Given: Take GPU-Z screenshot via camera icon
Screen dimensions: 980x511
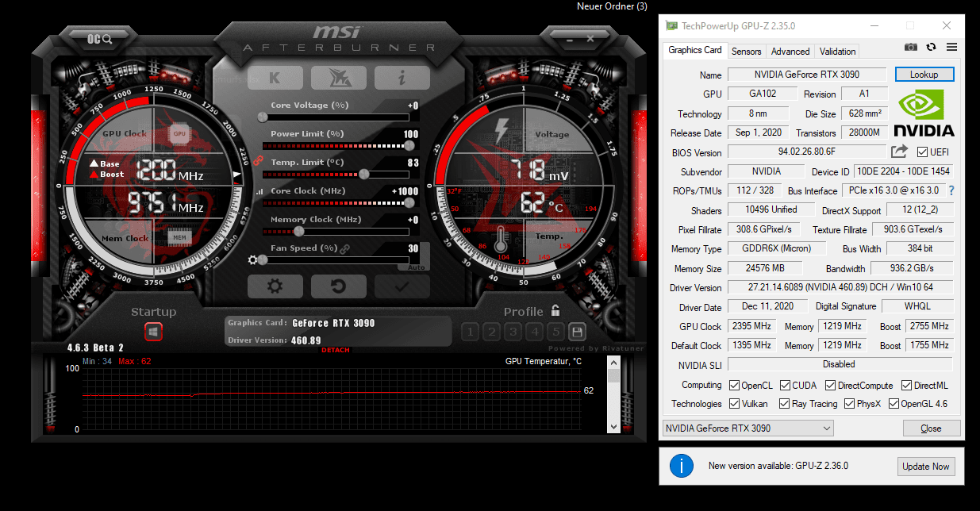Looking at the screenshot, I should [x=911, y=48].
